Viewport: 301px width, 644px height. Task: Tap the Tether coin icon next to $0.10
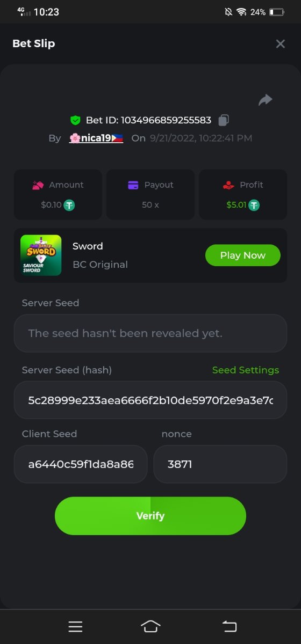69,205
